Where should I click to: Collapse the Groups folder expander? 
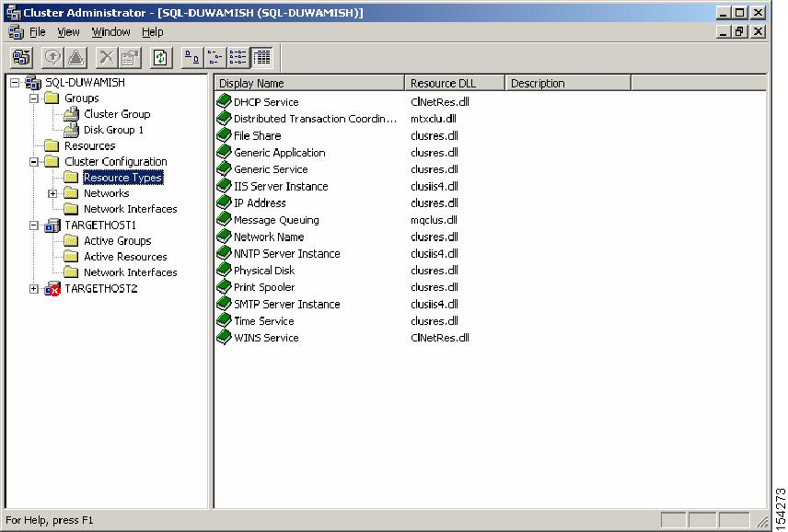coord(34,98)
